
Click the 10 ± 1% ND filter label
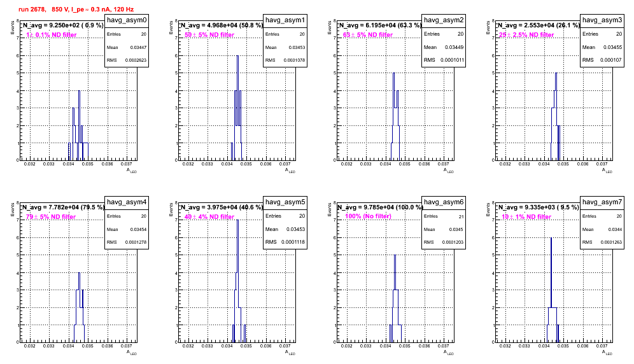pyautogui.click(x=526, y=217)
